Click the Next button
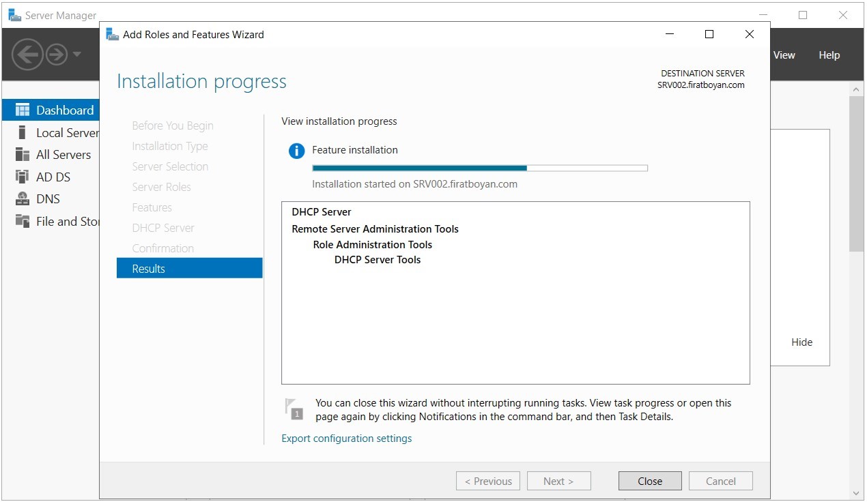 click(x=558, y=481)
